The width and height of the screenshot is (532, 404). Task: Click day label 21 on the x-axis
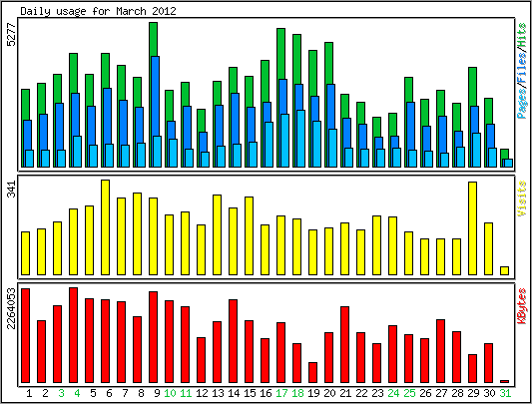tap(345, 393)
